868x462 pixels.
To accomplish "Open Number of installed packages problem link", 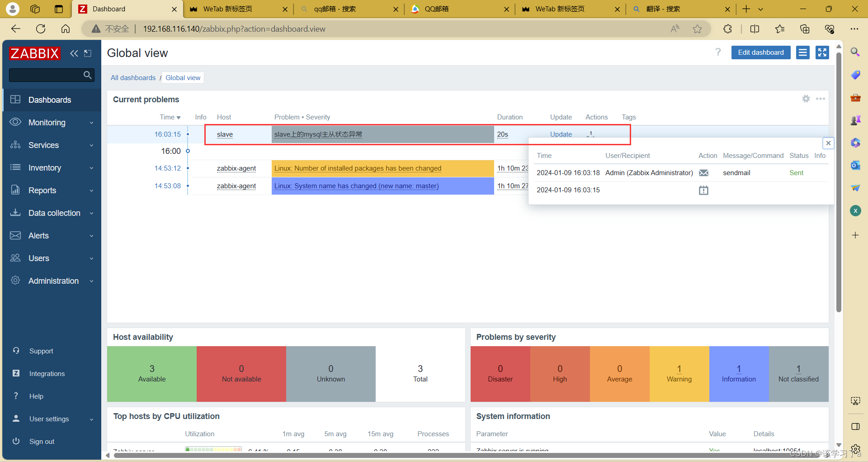I will pos(358,168).
